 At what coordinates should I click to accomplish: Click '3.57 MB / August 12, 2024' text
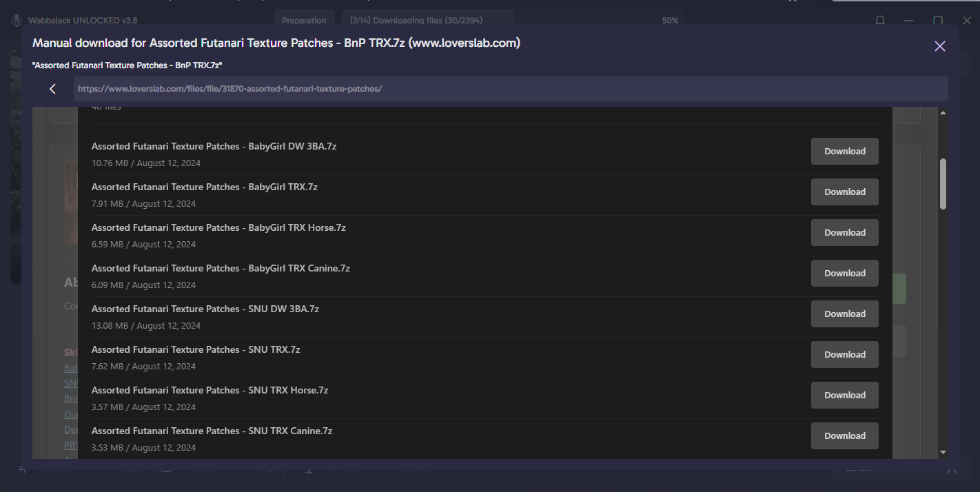[143, 407]
